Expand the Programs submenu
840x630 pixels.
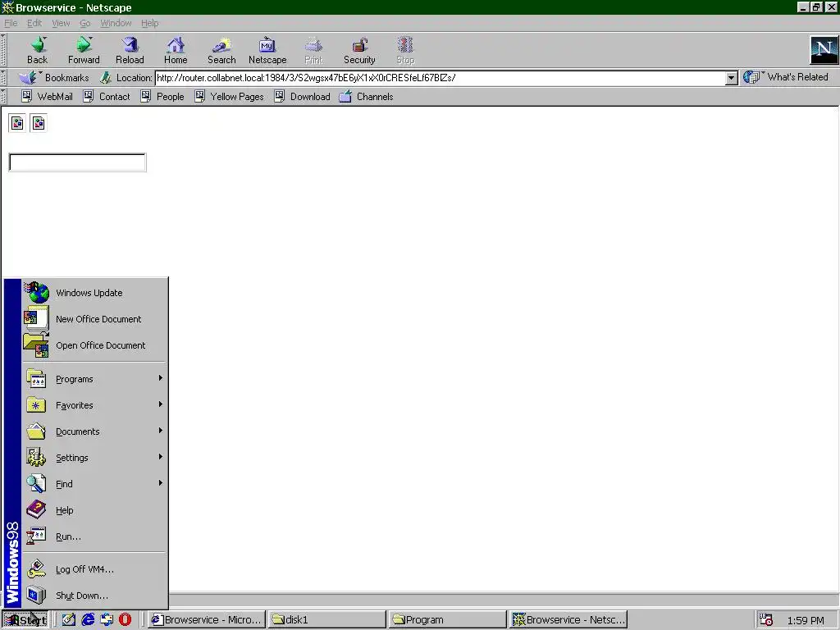(94, 379)
